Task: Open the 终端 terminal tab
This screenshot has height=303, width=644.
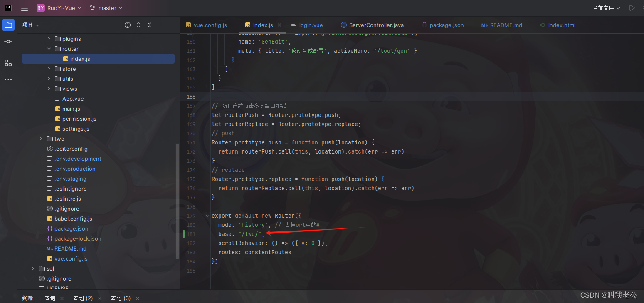Action: [27, 298]
